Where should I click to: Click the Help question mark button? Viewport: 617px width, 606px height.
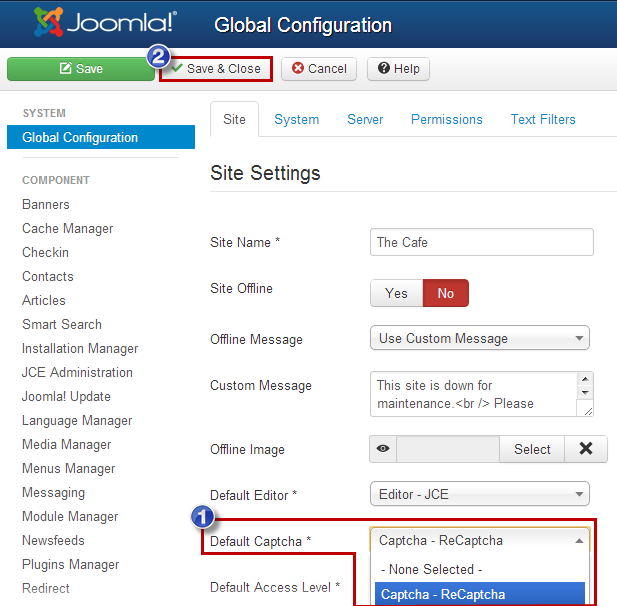[398, 69]
